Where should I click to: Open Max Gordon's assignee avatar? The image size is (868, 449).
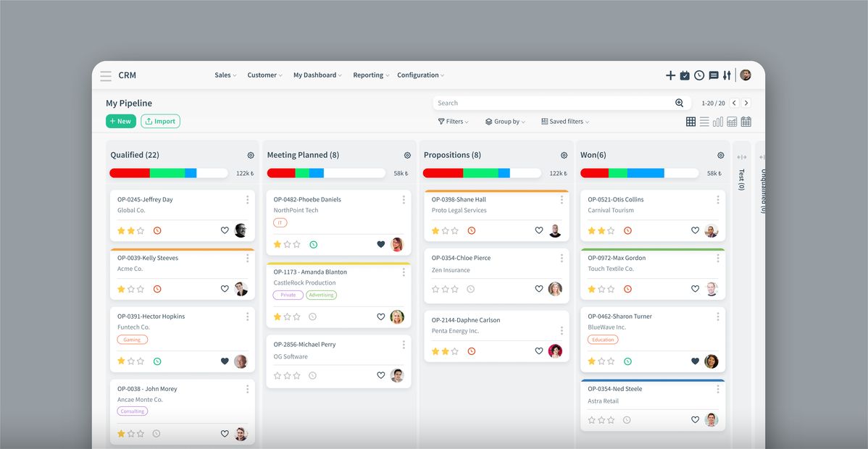[x=711, y=289]
